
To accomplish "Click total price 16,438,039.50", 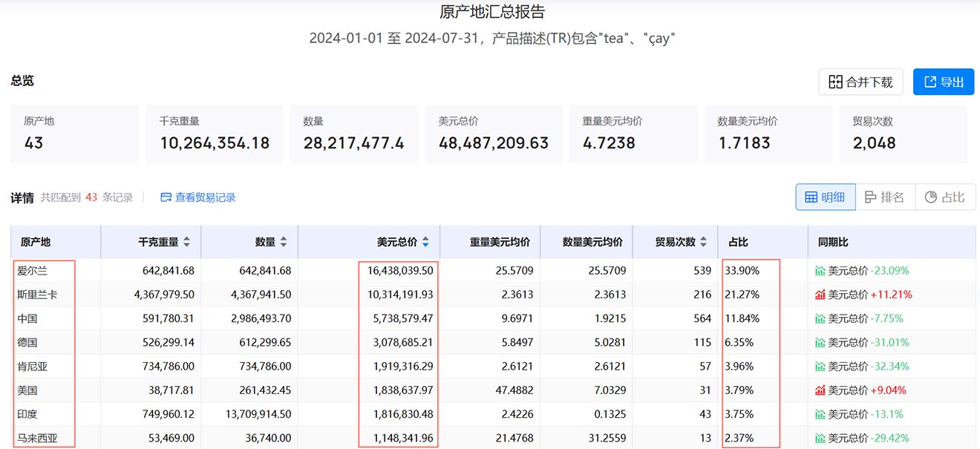I will (400, 271).
